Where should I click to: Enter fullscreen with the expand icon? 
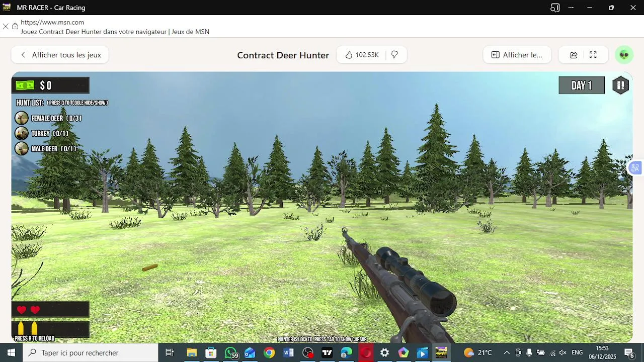[593, 55]
